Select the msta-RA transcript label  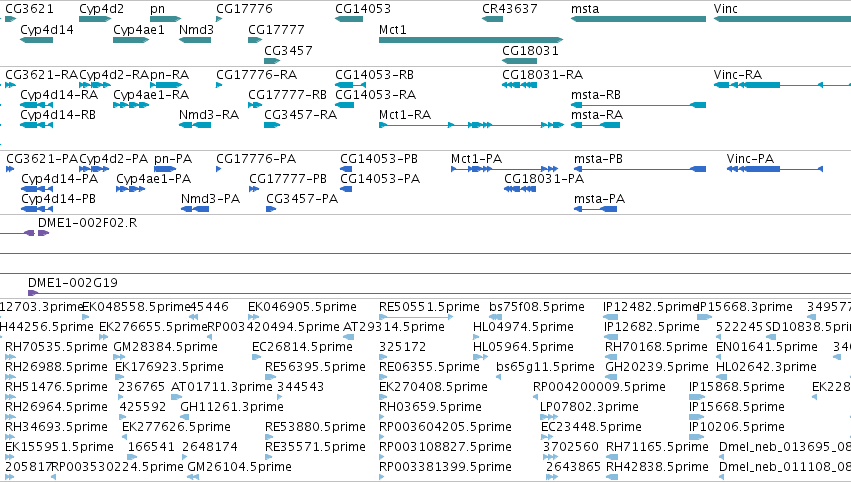tap(597, 115)
